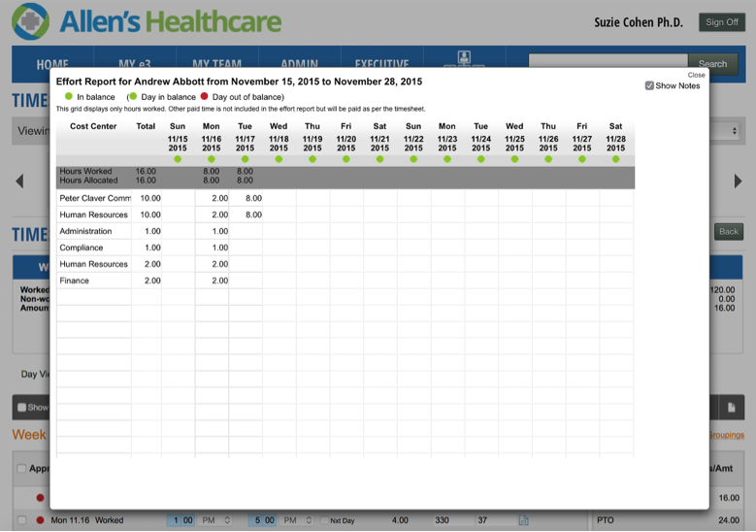
Task: Open the end time PM selector
Action: (x=297, y=521)
